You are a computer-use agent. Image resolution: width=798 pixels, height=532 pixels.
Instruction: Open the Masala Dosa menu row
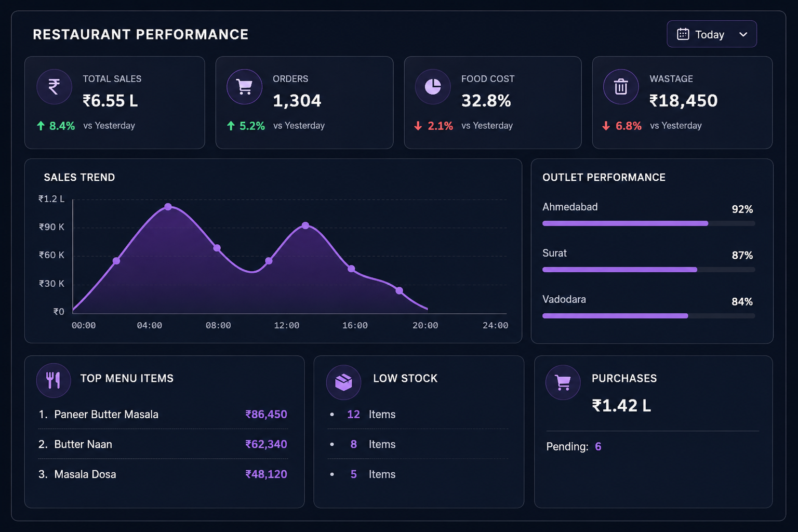click(x=163, y=474)
